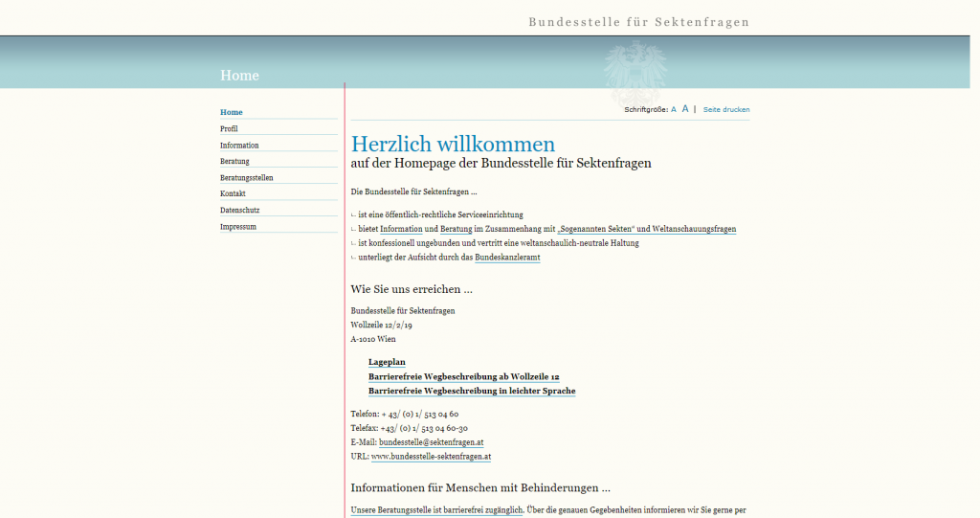980x518 pixels.
Task: Click the large Home banner title
Action: click(x=239, y=75)
